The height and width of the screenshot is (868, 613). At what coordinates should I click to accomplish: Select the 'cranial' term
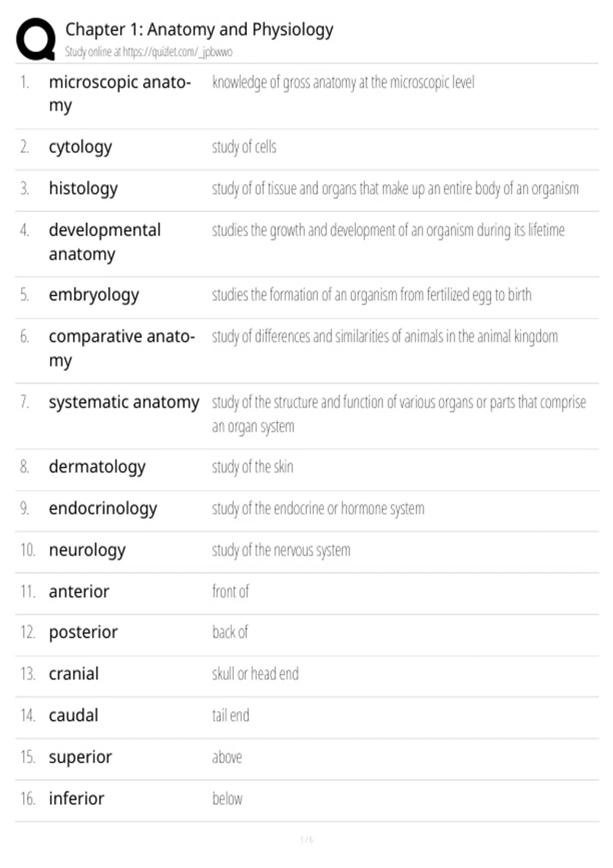(x=74, y=674)
